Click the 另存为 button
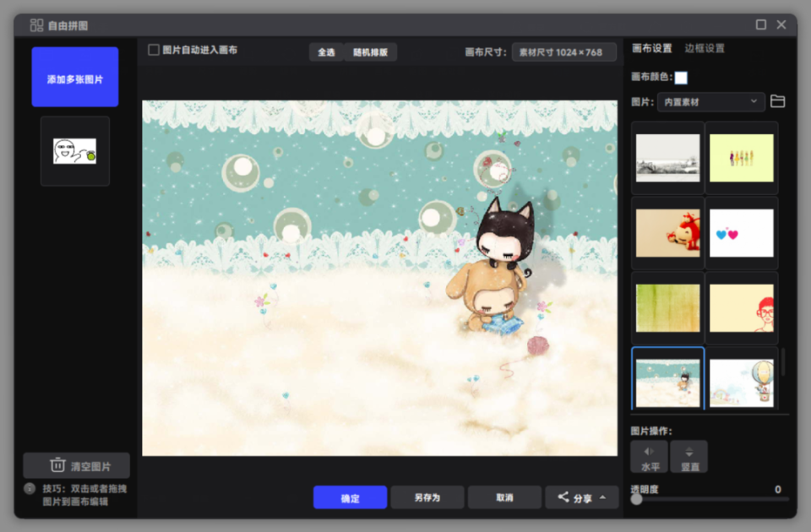Screen dimensions: 811x532 tap(427, 497)
